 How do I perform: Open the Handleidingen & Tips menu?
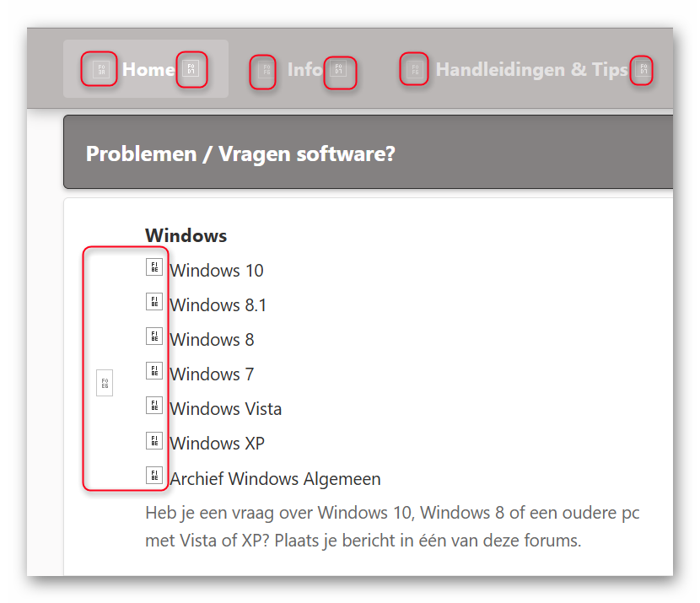click(x=531, y=70)
